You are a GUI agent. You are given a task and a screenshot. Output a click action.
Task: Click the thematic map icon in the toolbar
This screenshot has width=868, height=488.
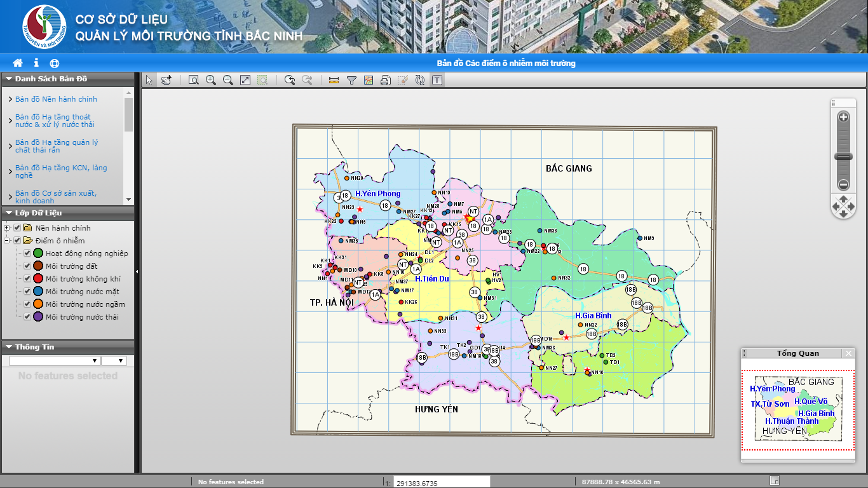tap(369, 80)
